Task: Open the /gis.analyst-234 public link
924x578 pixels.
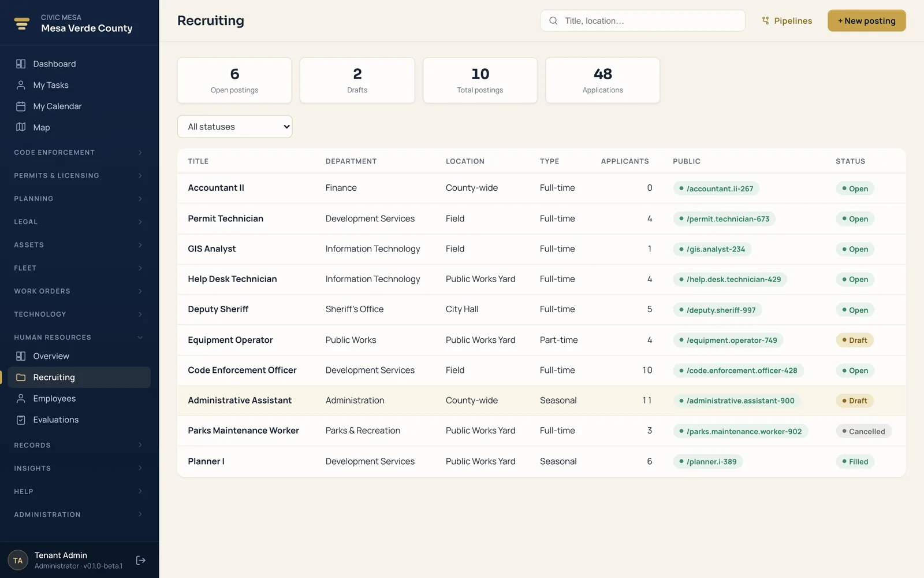Action: pyautogui.click(x=712, y=249)
